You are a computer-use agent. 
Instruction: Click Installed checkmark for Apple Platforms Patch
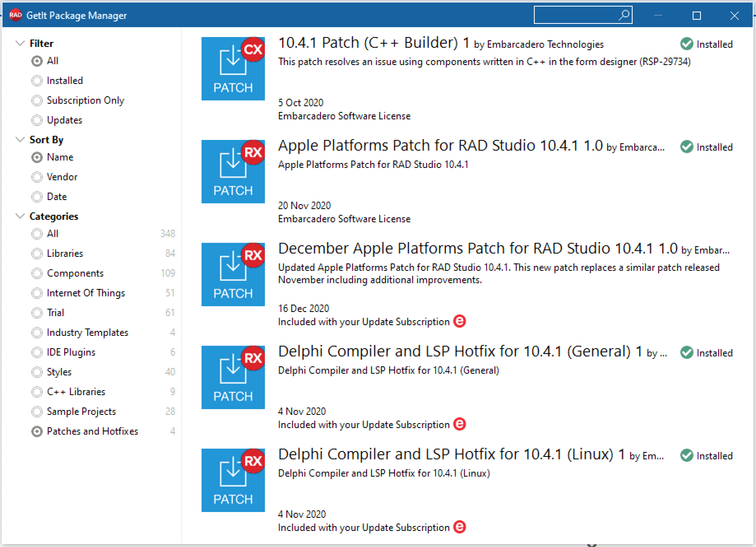click(x=686, y=147)
